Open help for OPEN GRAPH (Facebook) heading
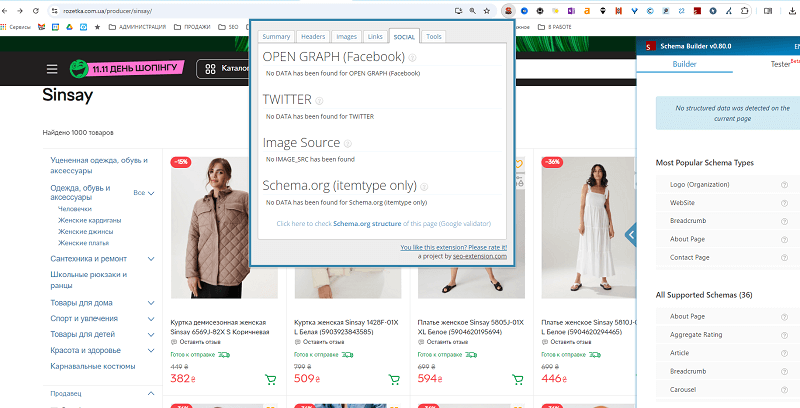800x408 pixels. coord(412,58)
